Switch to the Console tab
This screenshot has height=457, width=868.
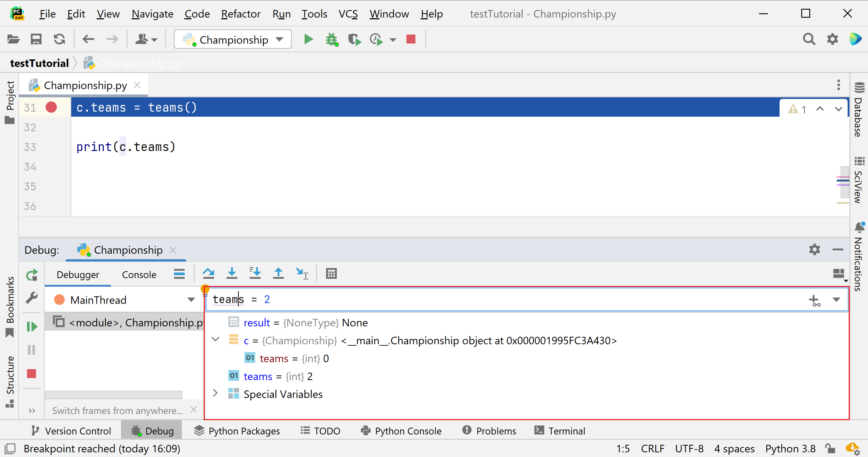coord(139,274)
